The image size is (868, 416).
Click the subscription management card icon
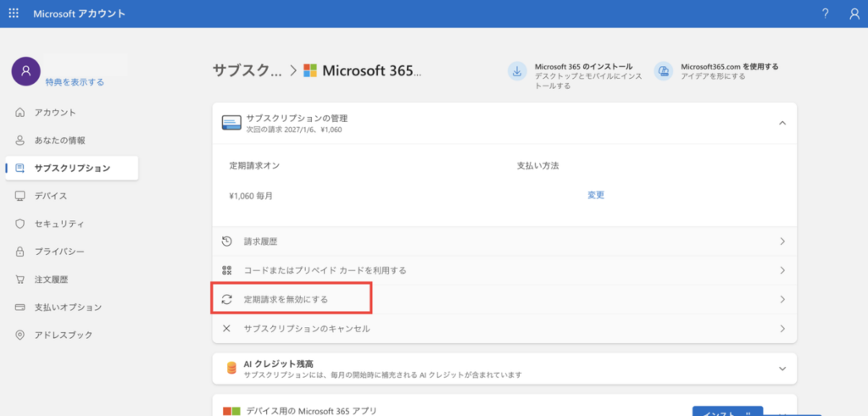(x=231, y=123)
